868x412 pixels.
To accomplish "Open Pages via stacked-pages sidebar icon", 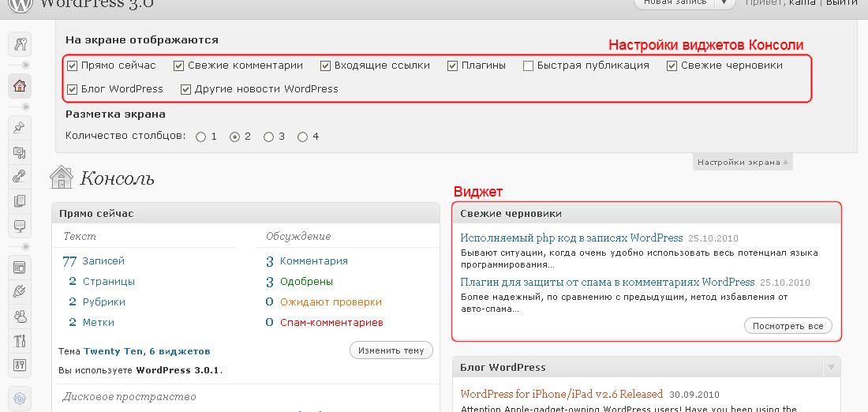I will pyautogui.click(x=20, y=201).
